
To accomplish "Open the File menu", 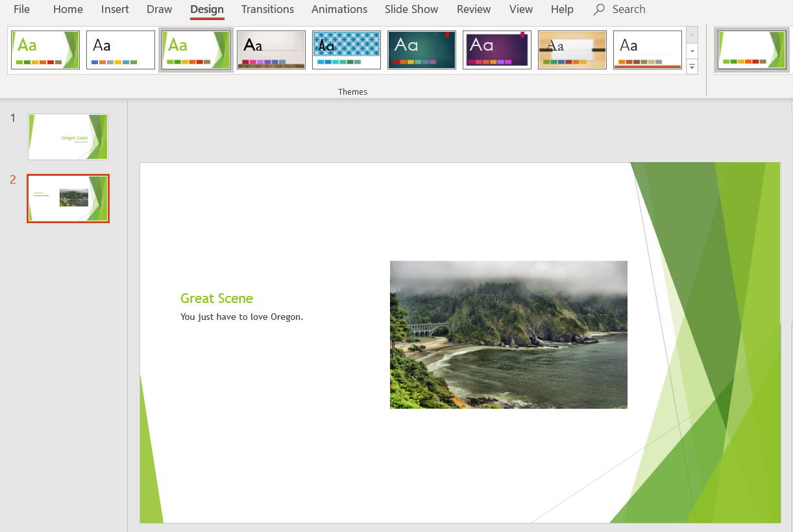I will [x=21, y=9].
